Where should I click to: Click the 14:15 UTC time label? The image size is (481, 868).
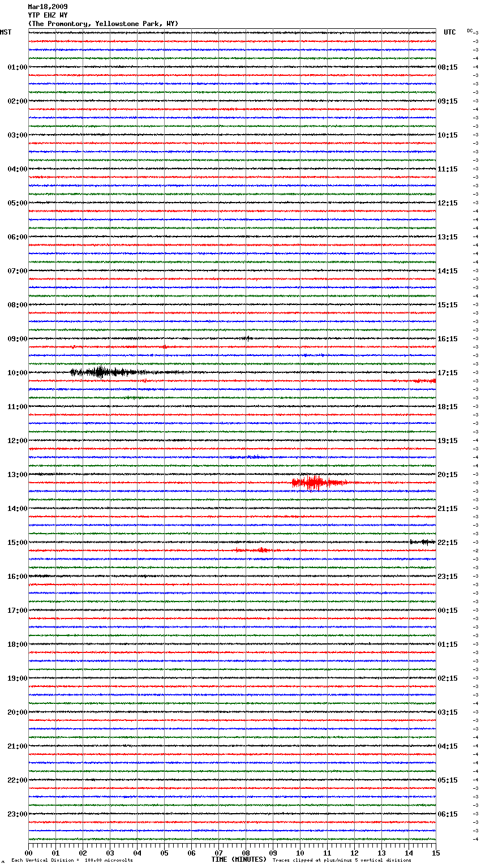tap(448, 271)
